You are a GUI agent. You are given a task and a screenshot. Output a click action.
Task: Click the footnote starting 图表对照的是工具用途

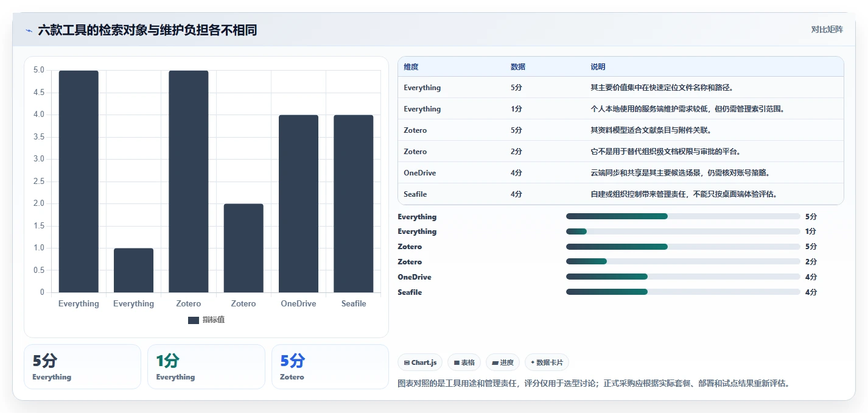click(x=593, y=384)
